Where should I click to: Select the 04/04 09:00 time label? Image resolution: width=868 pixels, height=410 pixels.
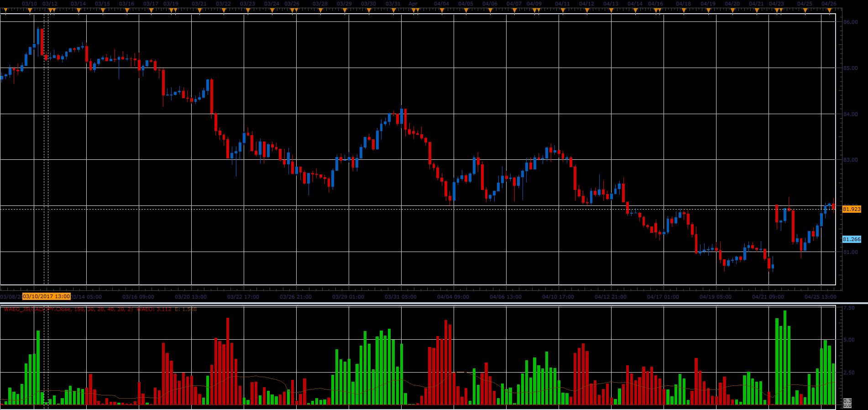[x=453, y=297]
